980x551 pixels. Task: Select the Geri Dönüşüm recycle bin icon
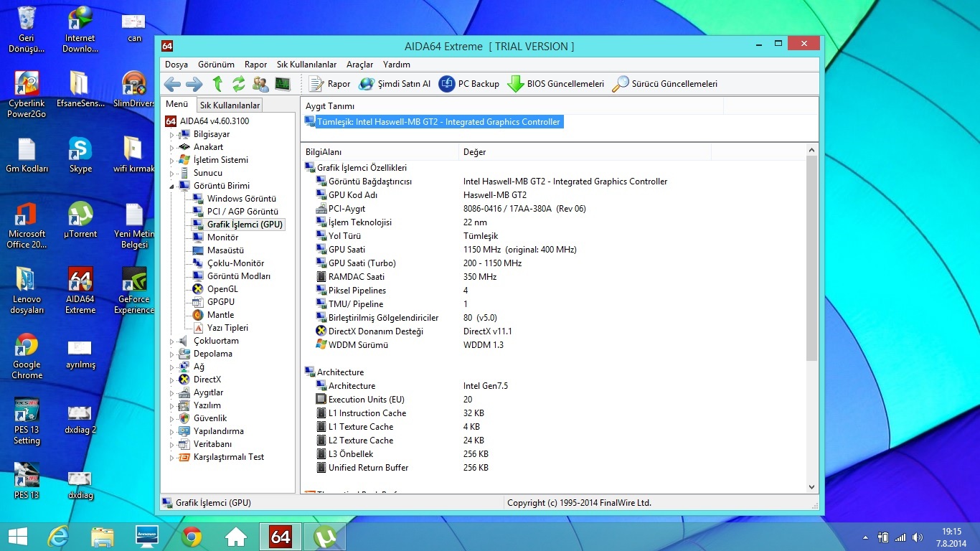(x=27, y=29)
